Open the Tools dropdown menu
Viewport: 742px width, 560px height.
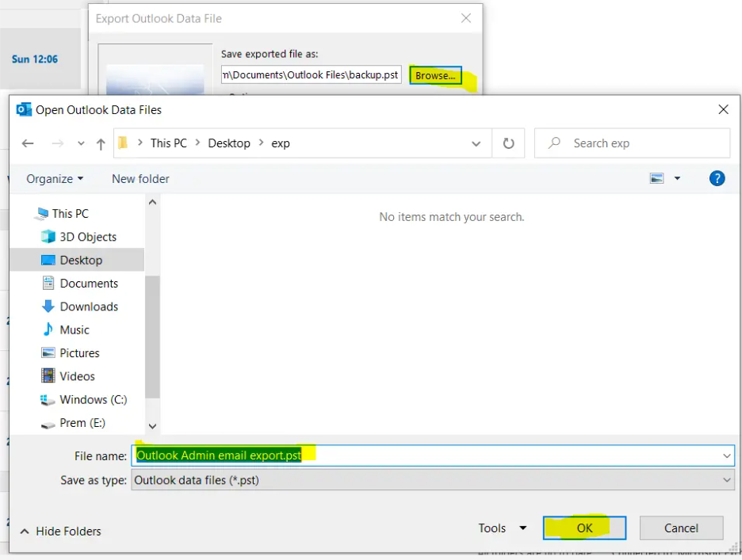(502, 528)
